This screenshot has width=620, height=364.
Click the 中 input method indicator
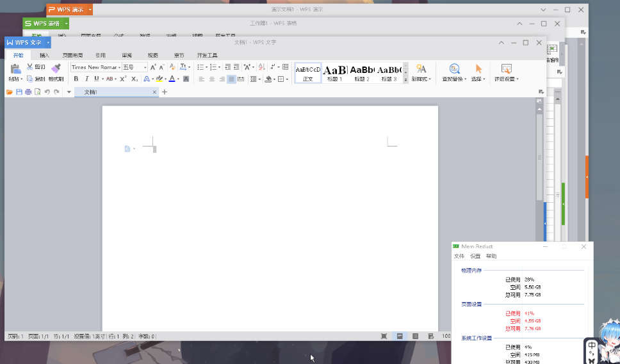pos(592,346)
